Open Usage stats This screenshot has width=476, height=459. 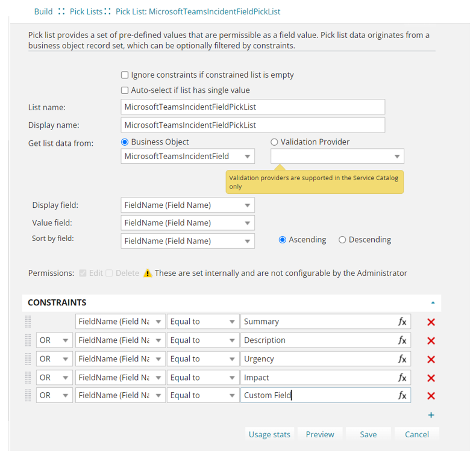(269, 434)
